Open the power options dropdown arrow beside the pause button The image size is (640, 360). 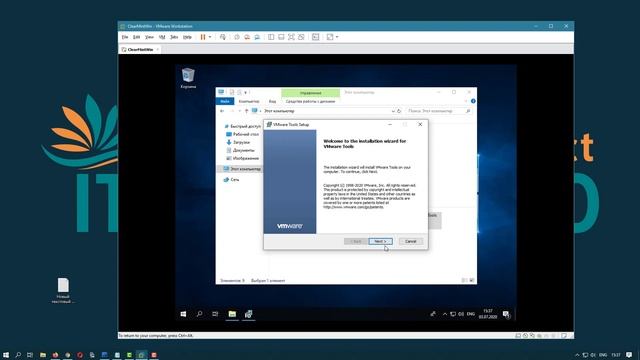210,37
